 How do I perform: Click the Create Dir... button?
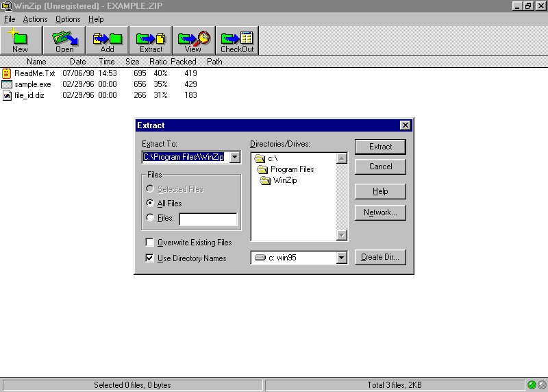[x=380, y=258]
